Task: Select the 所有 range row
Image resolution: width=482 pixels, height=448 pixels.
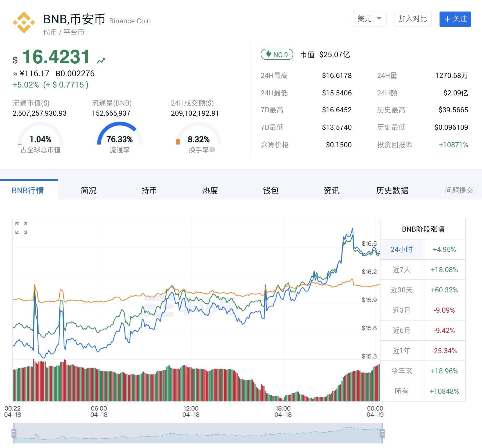Action: 423,391
